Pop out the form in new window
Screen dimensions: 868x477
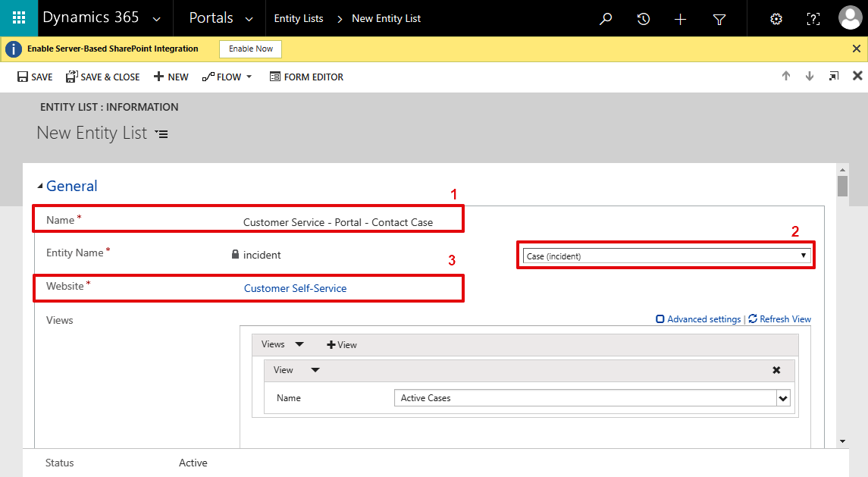pos(834,76)
